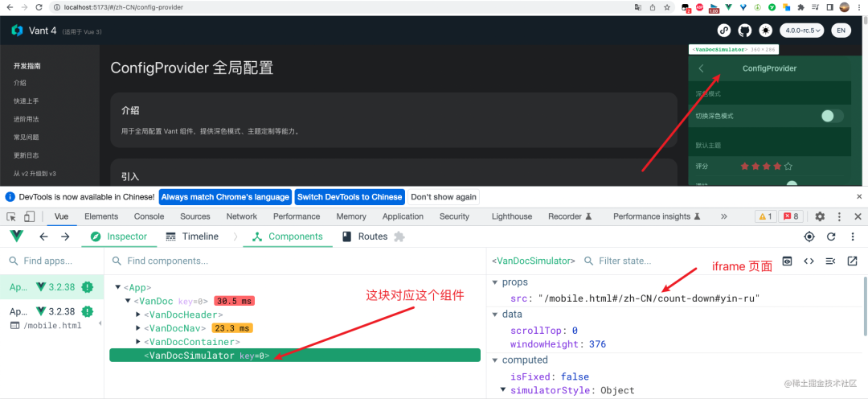Open 常见问题 in the sidebar

(x=26, y=137)
